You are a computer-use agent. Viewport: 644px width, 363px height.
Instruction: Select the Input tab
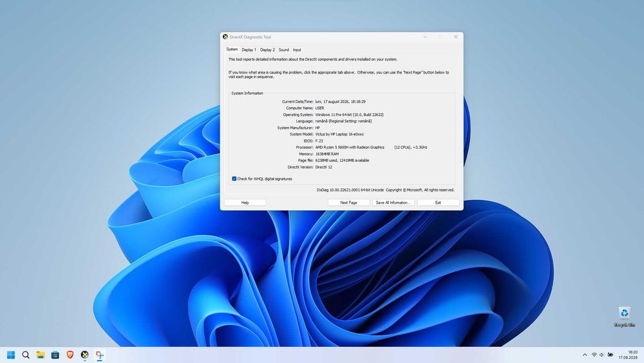[297, 50]
